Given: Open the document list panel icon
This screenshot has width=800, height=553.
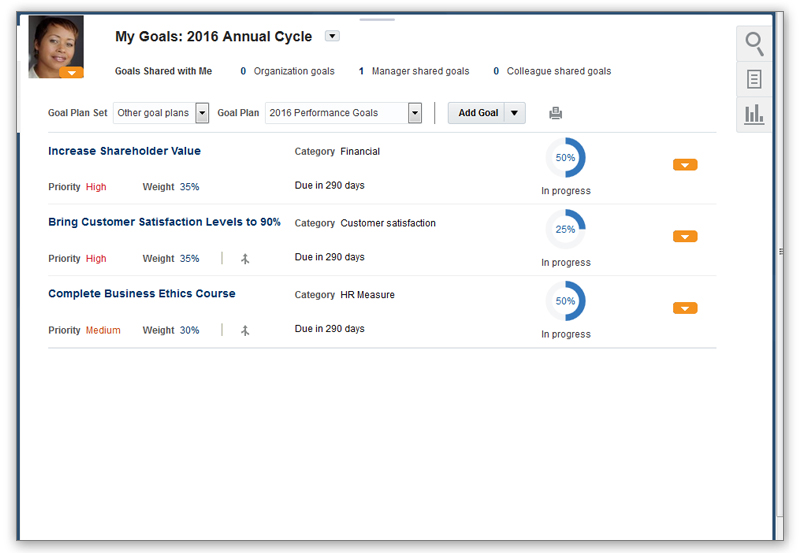Looking at the screenshot, I should pyautogui.click(x=754, y=79).
